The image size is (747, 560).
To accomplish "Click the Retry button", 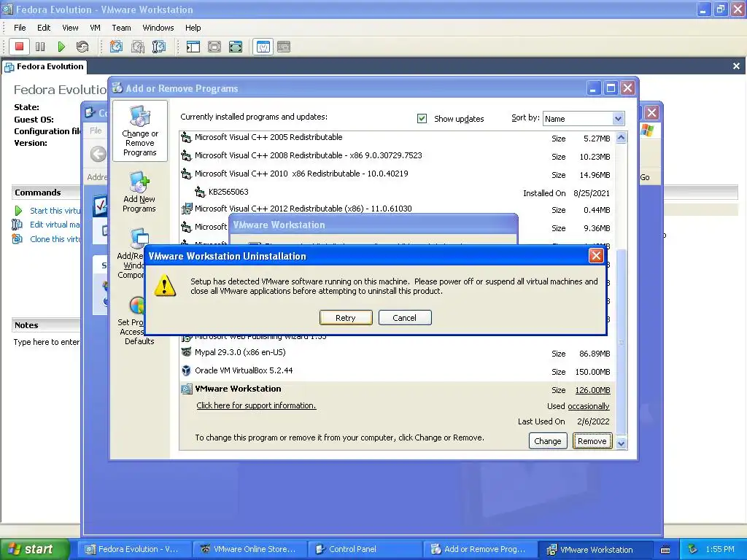I will (345, 318).
